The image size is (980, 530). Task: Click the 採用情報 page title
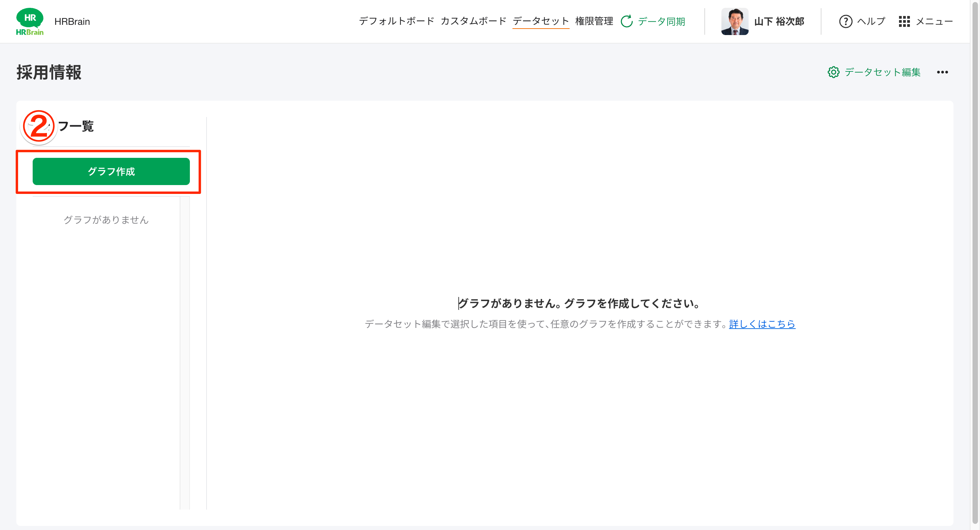click(x=49, y=72)
